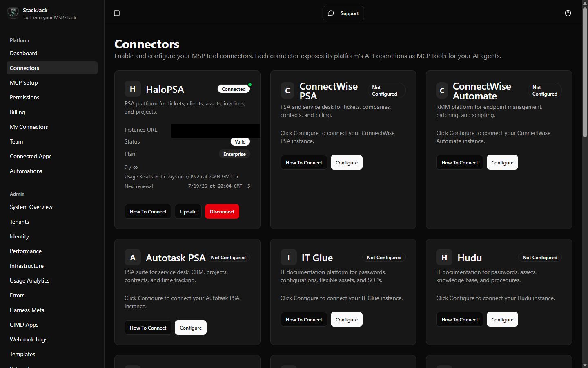The height and width of the screenshot is (368, 588).
Task: Click Not Configured badge on IT Glue
Action: click(384, 257)
